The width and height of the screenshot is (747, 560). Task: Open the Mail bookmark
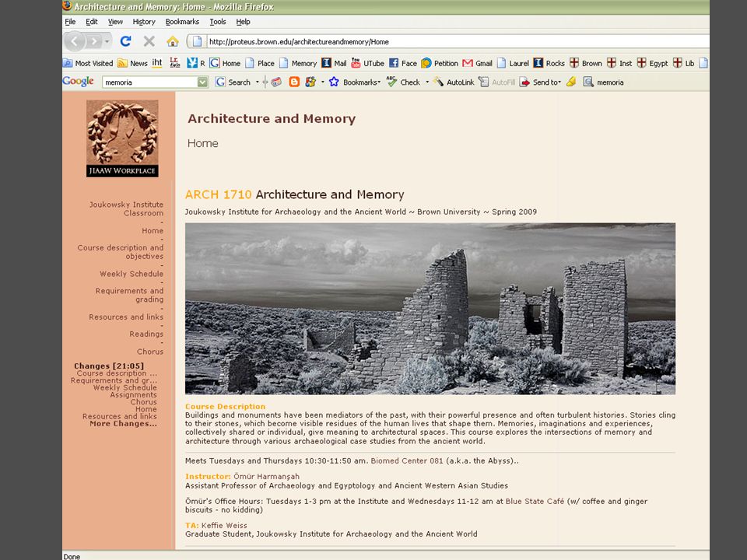334,63
